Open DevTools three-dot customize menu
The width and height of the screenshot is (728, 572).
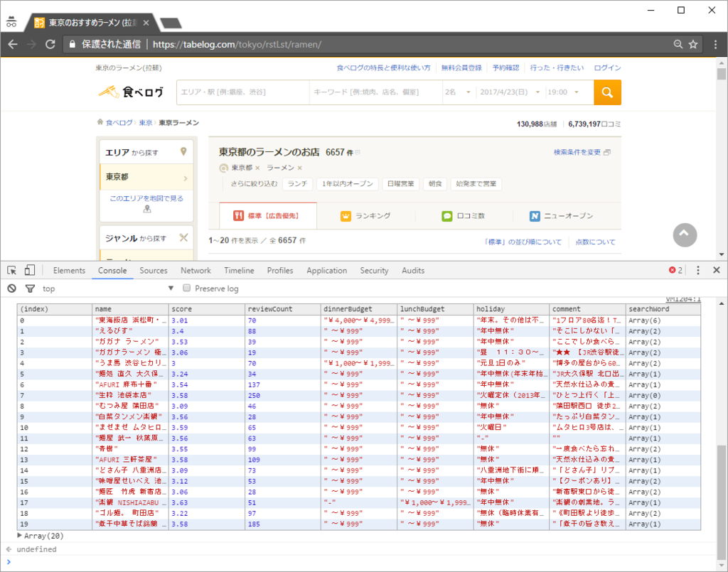pyautogui.click(x=698, y=270)
